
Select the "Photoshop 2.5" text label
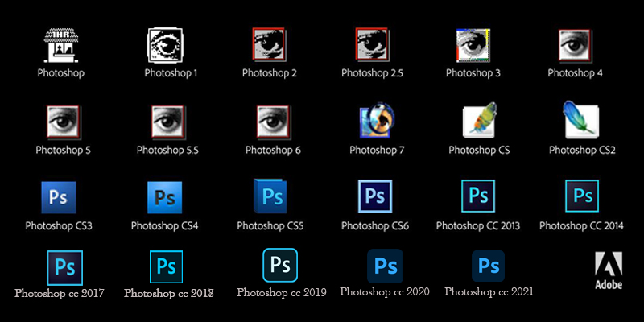coord(372,73)
